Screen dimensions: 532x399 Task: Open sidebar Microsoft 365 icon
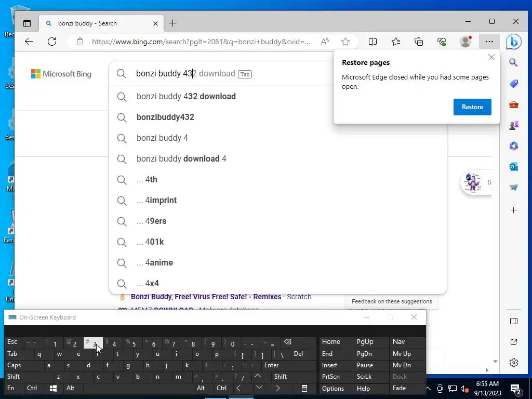pos(514,146)
